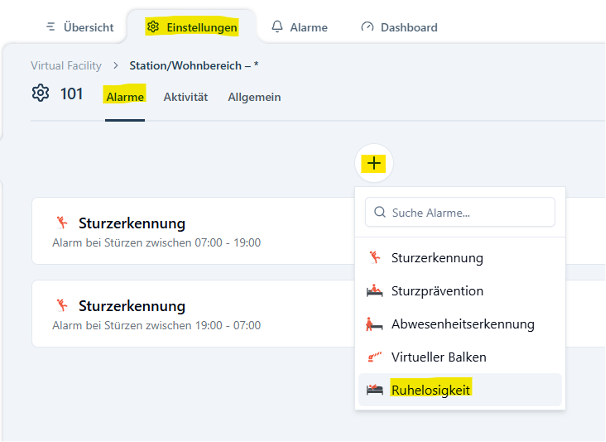Open the Einstellungen tab
This screenshot has width=606, height=442.
(192, 27)
